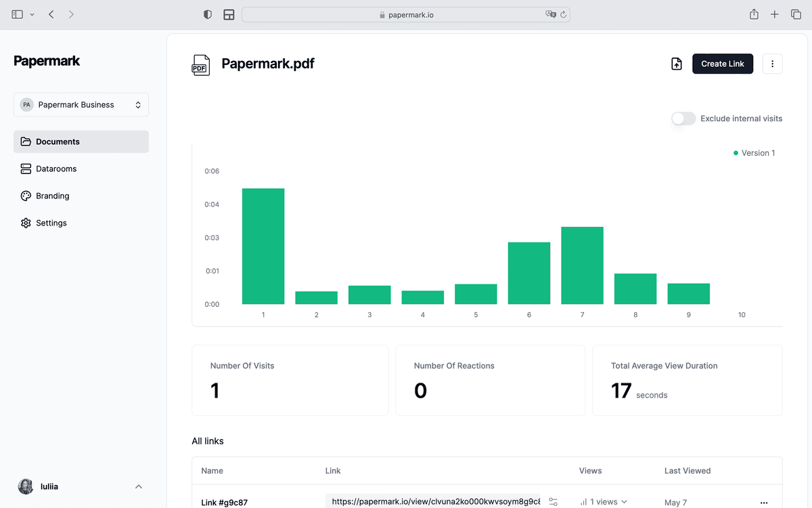Expand the 1 views dropdown in the link row

tap(603, 502)
